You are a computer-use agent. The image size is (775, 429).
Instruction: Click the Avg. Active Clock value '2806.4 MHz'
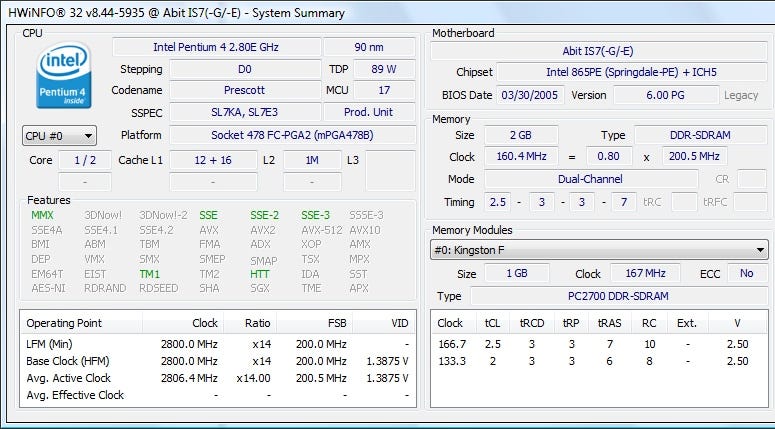[189, 378]
